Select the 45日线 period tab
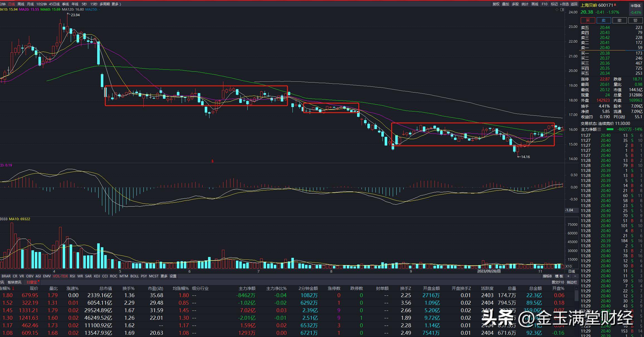Image resolution: width=644 pixels, height=337 pixels. [x=54, y=4]
